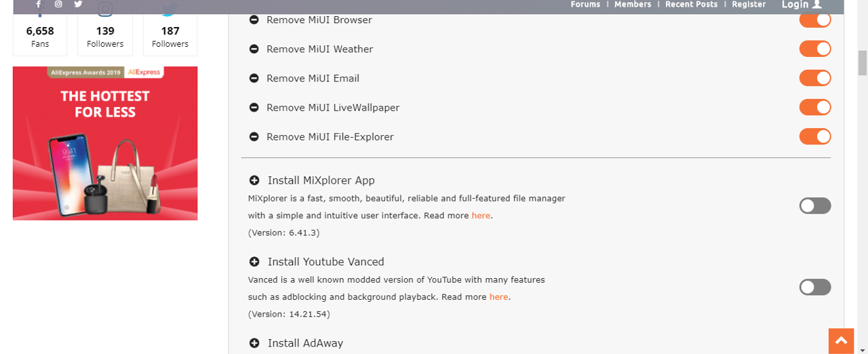Expand the Install AdAway plus icon
Image resolution: width=868 pixels, height=354 pixels.
(254, 343)
